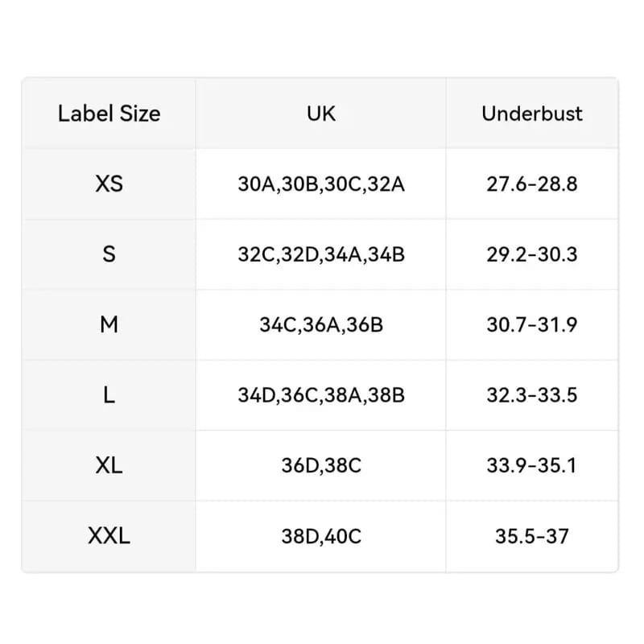644x644 pixels.
Task: Select the XL label size cell
Action: 109,465
